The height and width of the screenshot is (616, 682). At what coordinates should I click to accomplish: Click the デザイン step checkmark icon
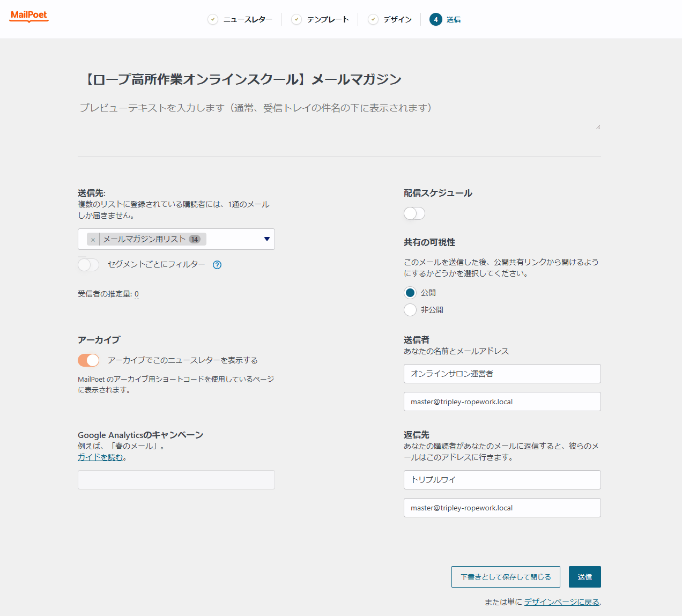pos(373,19)
